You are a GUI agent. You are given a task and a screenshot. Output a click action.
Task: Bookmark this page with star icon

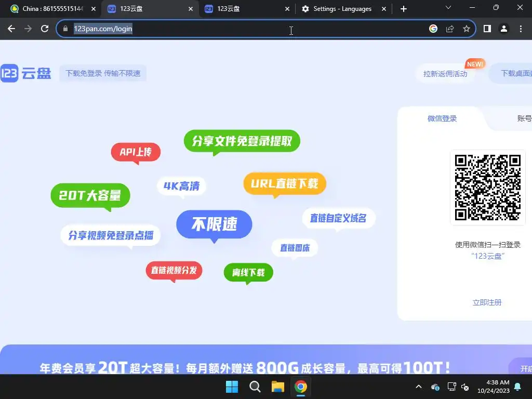tap(467, 29)
